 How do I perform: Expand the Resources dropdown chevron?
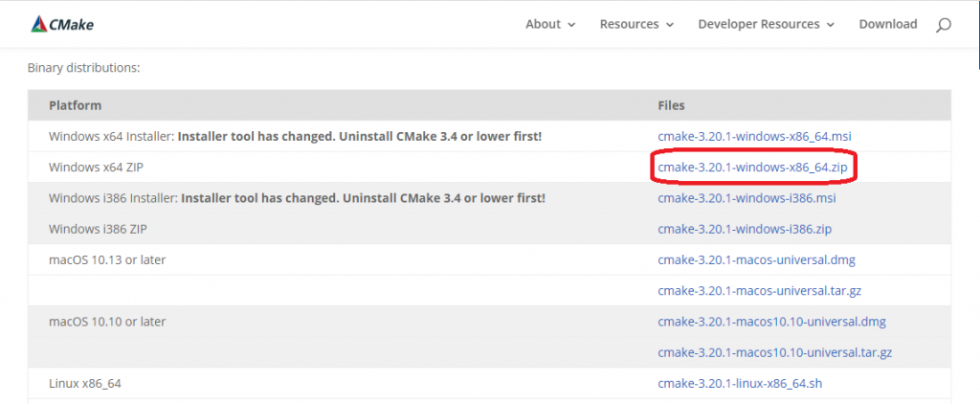(670, 25)
